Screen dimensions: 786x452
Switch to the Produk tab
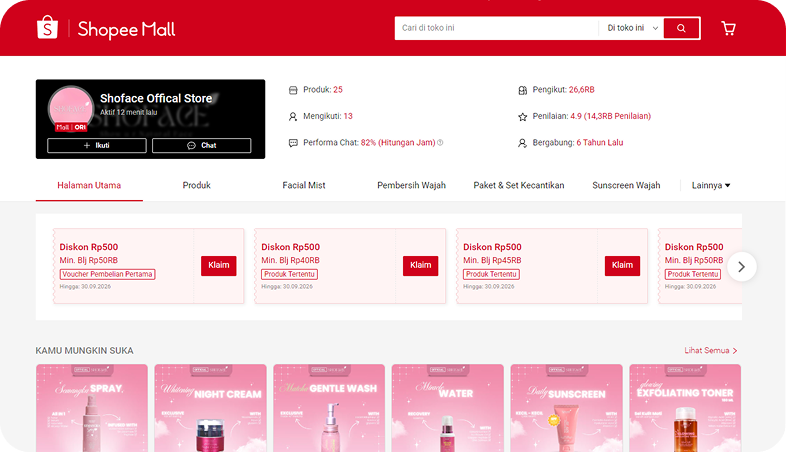(196, 185)
